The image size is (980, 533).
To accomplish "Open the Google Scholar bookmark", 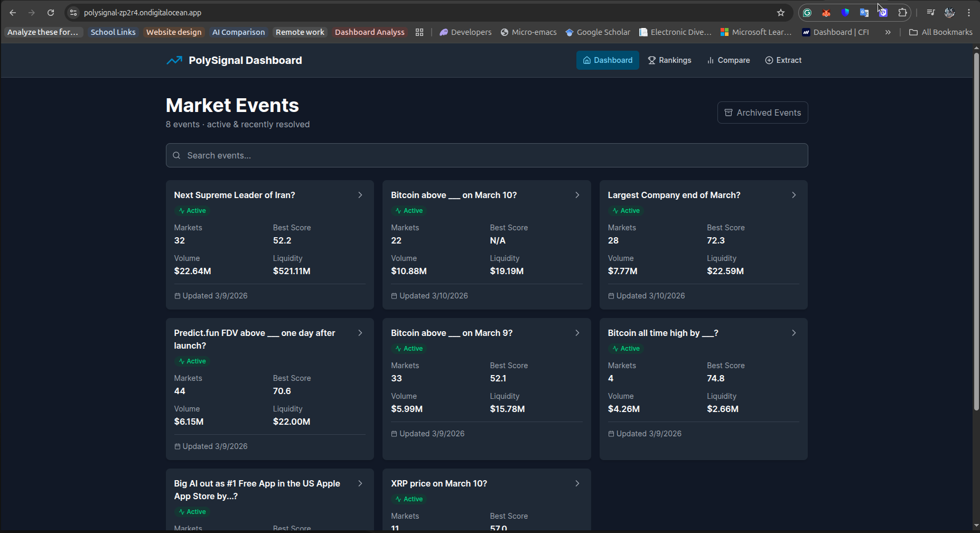I will pos(598,32).
